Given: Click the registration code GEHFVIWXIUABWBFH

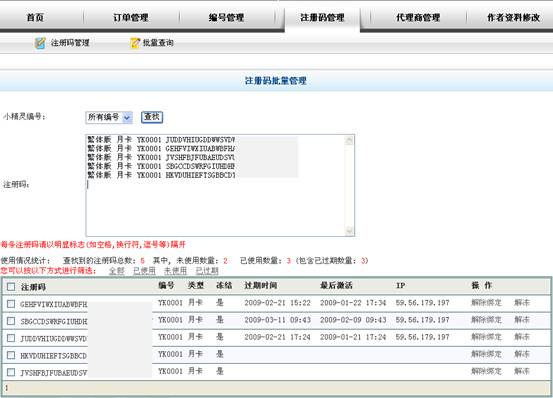Looking at the screenshot, I should pyautogui.click(x=54, y=304).
